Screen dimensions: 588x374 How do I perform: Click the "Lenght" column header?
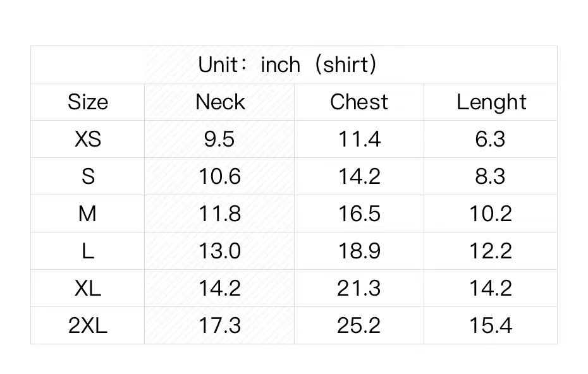(x=491, y=102)
